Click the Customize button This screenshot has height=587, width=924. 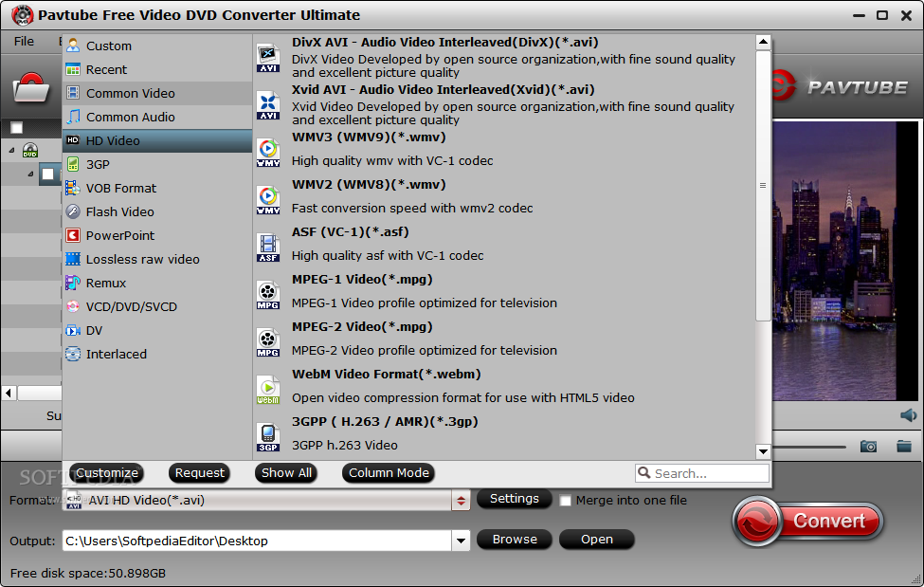[107, 472]
